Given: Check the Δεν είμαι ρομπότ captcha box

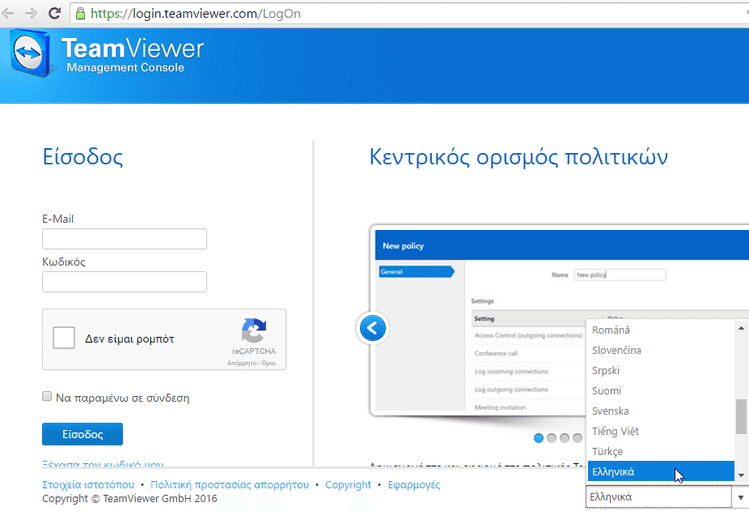Looking at the screenshot, I should [64, 338].
